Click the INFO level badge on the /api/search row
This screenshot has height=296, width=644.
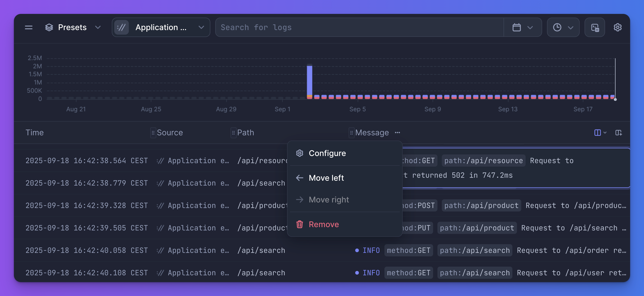tap(371, 250)
